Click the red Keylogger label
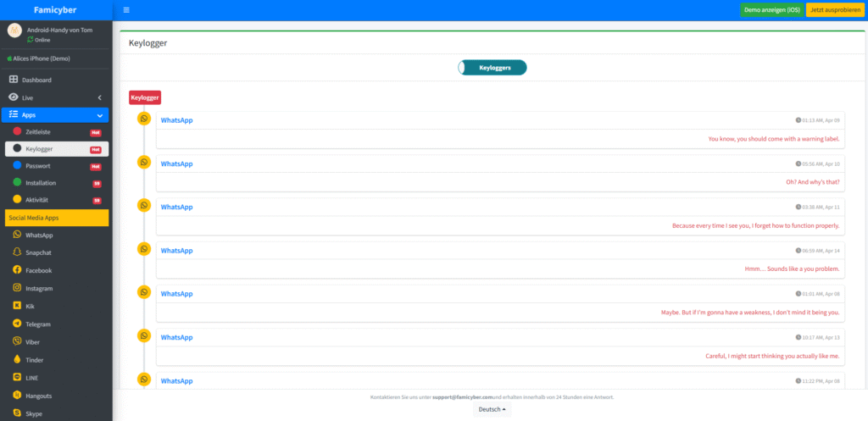The height and width of the screenshot is (421, 868). click(x=145, y=97)
